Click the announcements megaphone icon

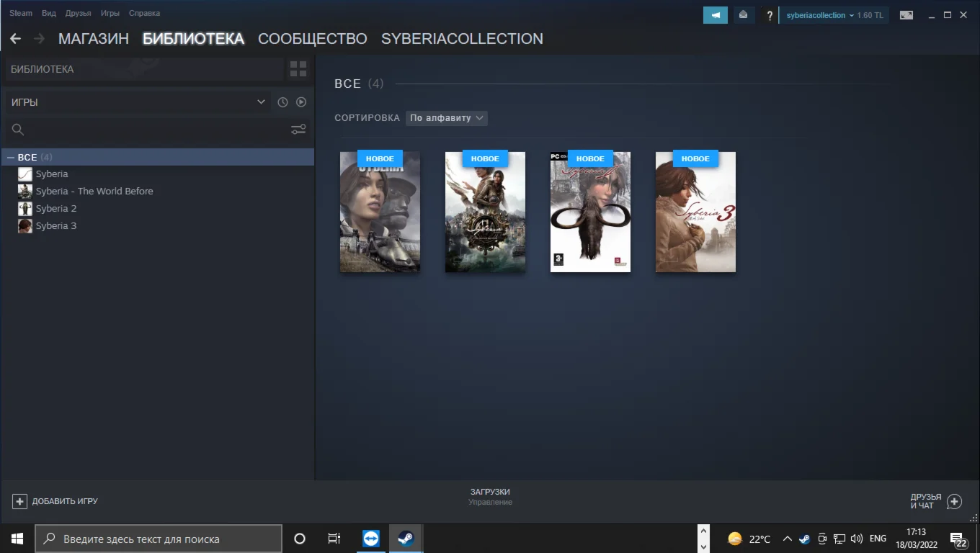pos(715,15)
